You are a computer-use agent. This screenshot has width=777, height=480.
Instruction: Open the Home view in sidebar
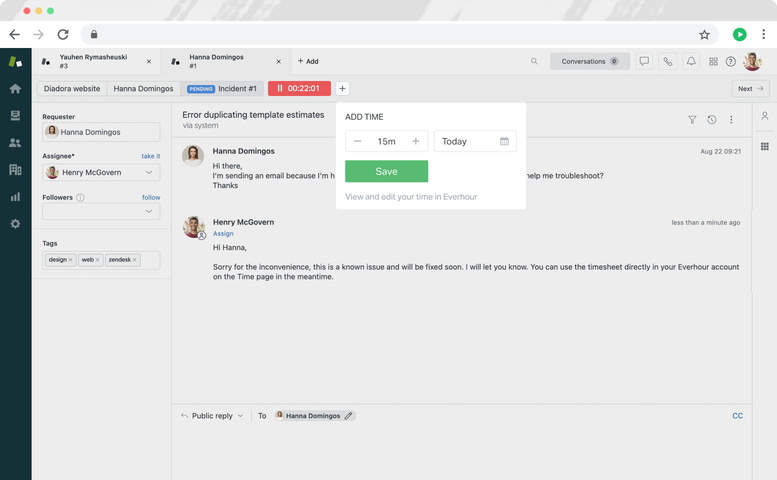(15, 89)
